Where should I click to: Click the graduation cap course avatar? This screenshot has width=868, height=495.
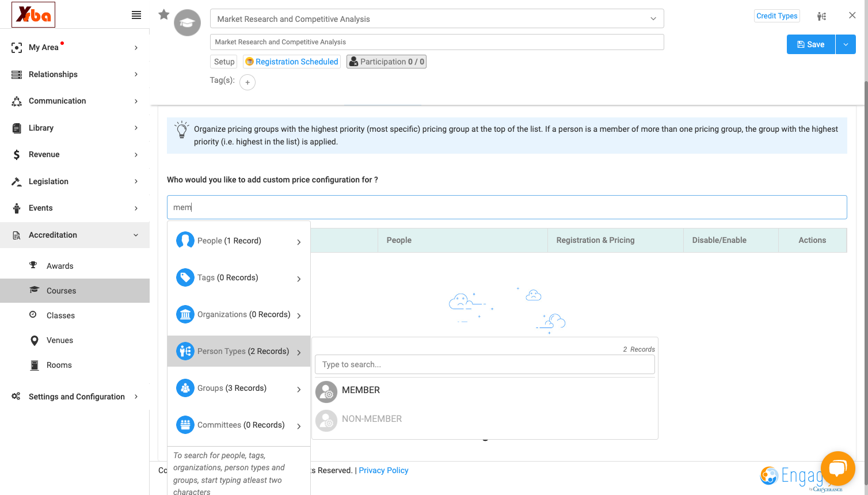(x=187, y=23)
